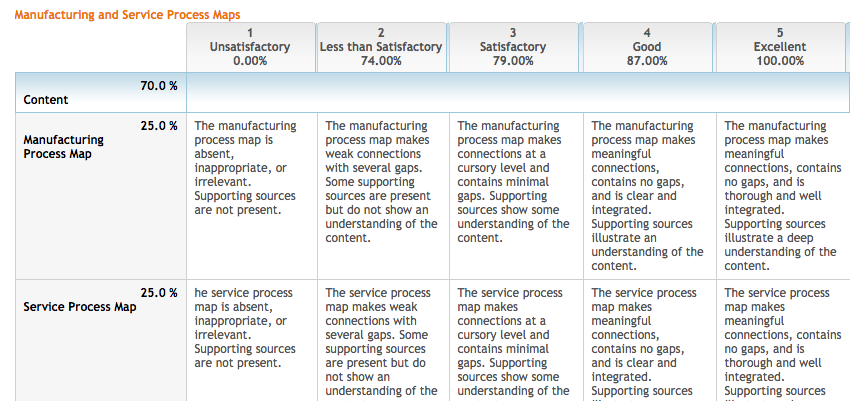
Task: Choose Satisfactory cell for Manufacturing Process Map
Action: (516, 196)
